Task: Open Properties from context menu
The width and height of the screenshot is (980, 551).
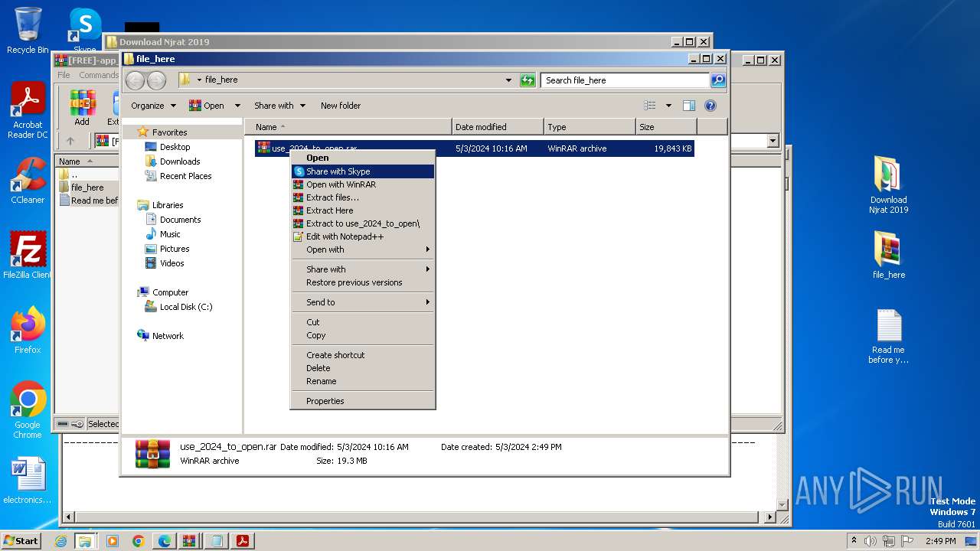Action: (x=363, y=401)
